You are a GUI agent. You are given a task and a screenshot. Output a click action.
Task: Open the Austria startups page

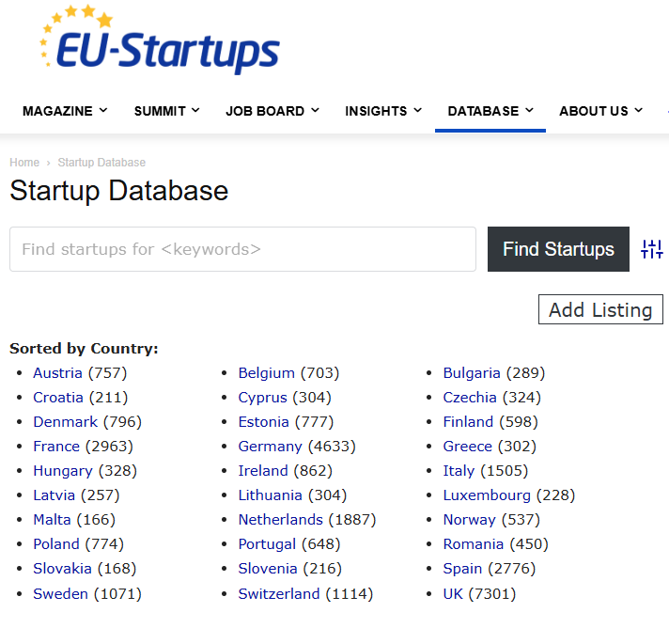click(x=57, y=373)
